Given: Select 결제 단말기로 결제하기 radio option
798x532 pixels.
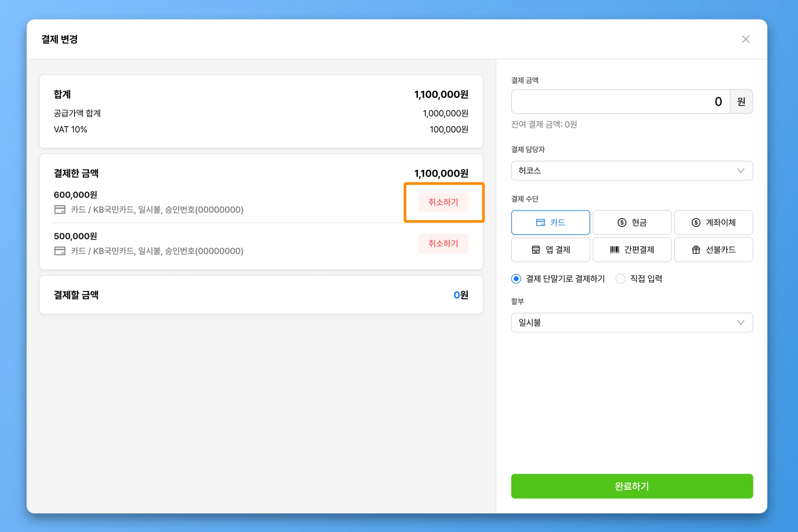Looking at the screenshot, I should click(x=516, y=279).
